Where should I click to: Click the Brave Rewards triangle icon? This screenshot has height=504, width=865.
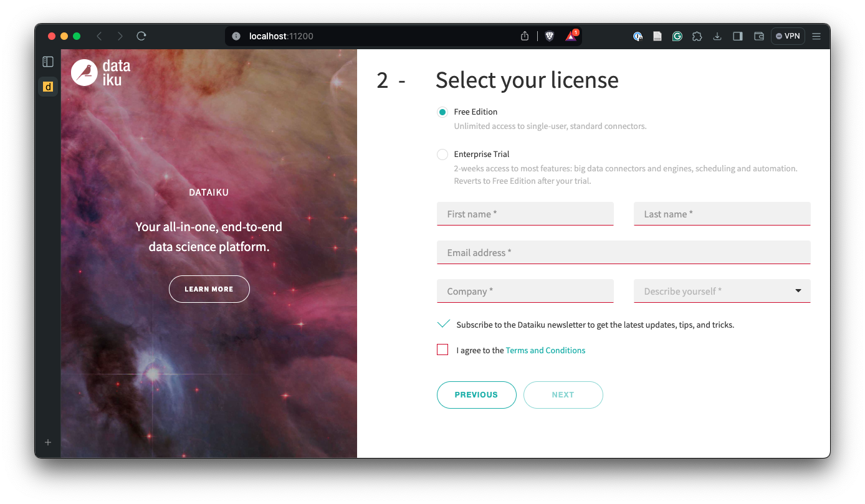(571, 36)
